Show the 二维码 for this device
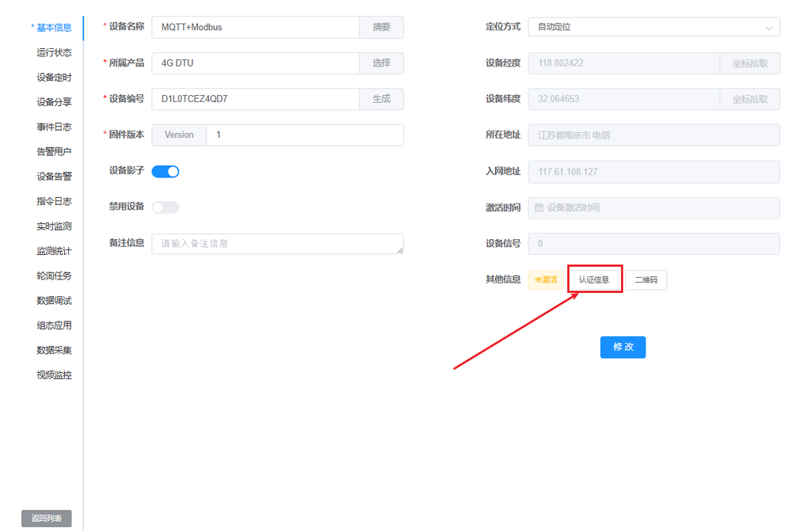Viewport: 792px width, 532px height. click(646, 280)
